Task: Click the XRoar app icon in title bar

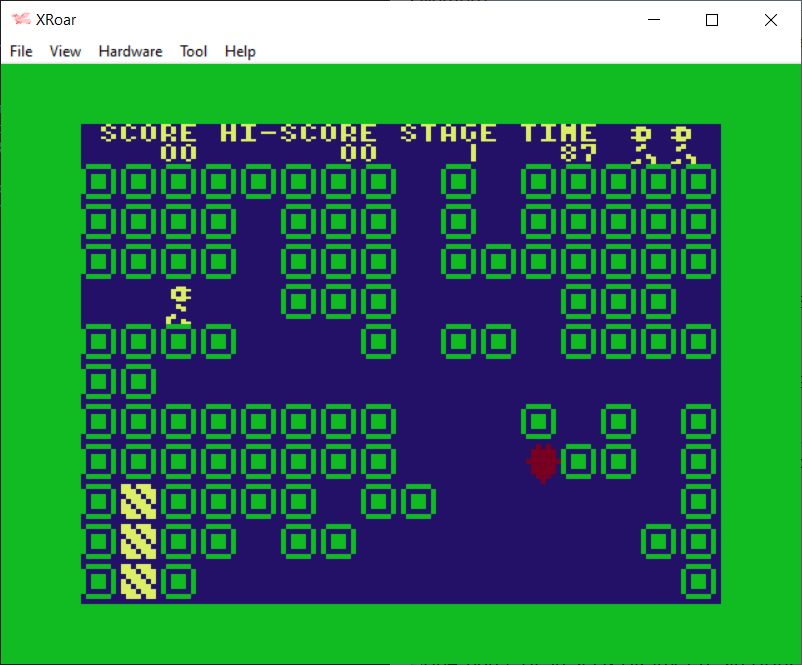Action: click(20, 20)
